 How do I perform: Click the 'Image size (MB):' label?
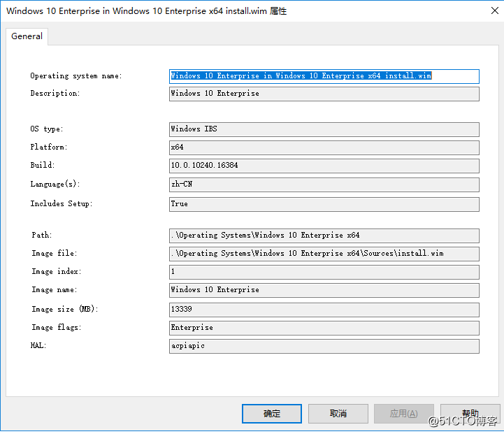click(65, 309)
